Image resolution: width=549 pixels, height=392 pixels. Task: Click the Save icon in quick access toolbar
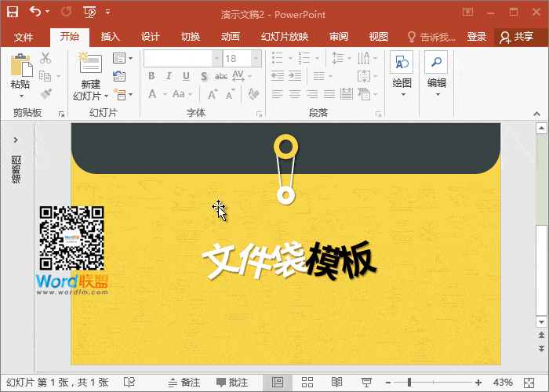(x=13, y=12)
